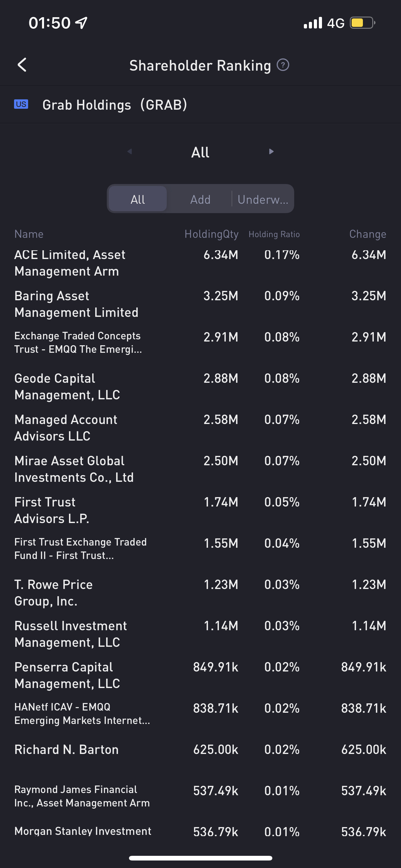
Task: Open Geode Capital Management, LLC row
Action: (67, 387)
